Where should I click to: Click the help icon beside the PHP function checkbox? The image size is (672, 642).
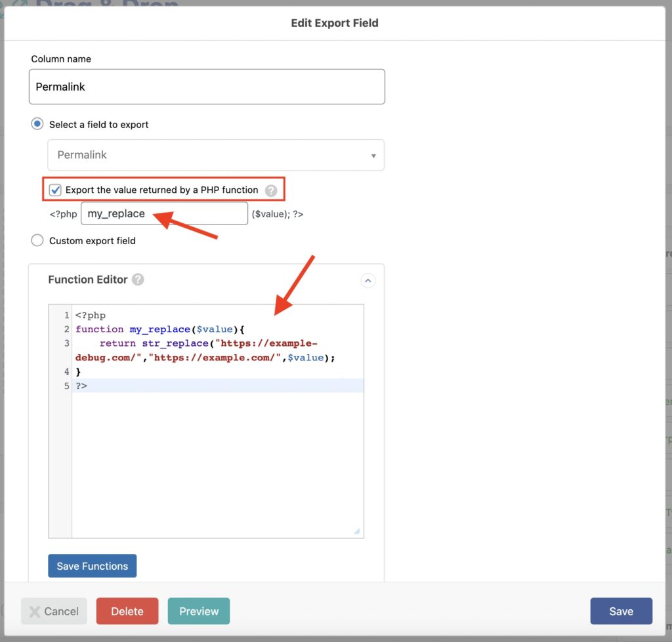click(x=272, y=189)
